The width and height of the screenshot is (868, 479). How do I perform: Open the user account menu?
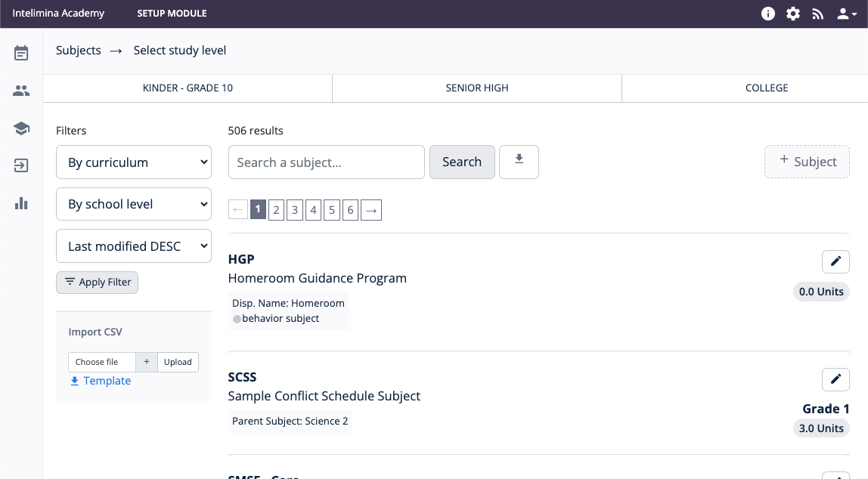coord(846,14)
